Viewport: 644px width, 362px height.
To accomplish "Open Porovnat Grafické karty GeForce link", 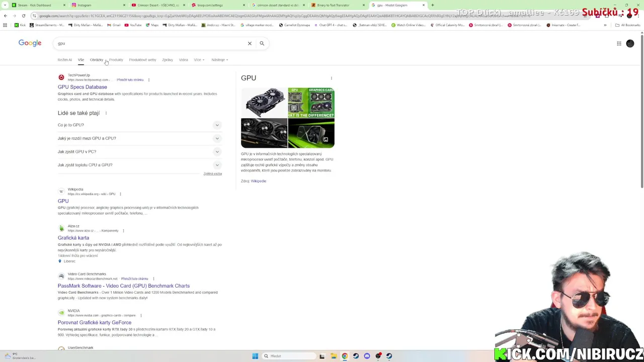I will pos(94,323).
